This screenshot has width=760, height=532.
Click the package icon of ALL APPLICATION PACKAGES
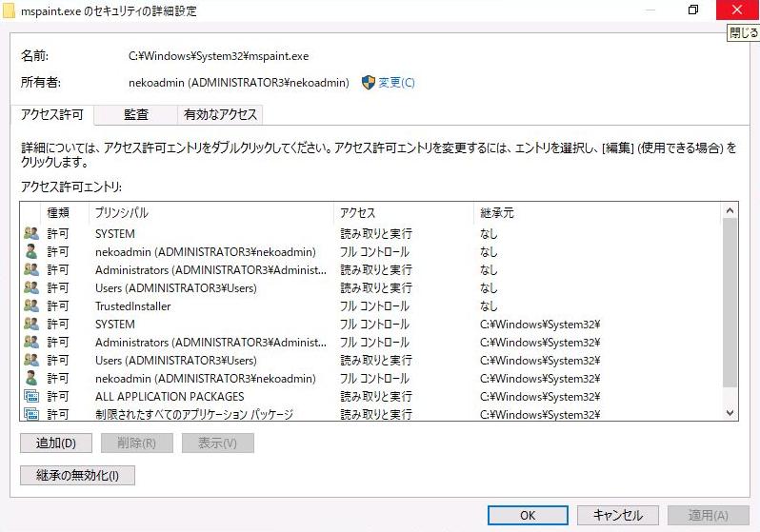31,396
